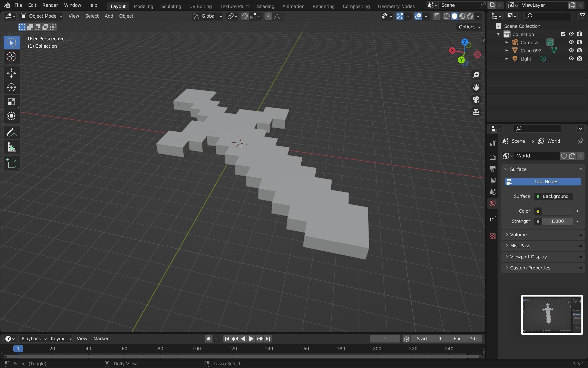Hide Camera in viewport with eye icon
588x368 pixels.
point(571,42)
